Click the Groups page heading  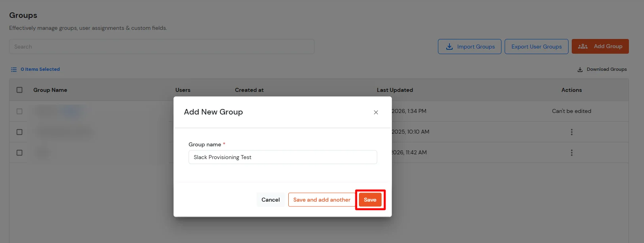coord(23,15)
